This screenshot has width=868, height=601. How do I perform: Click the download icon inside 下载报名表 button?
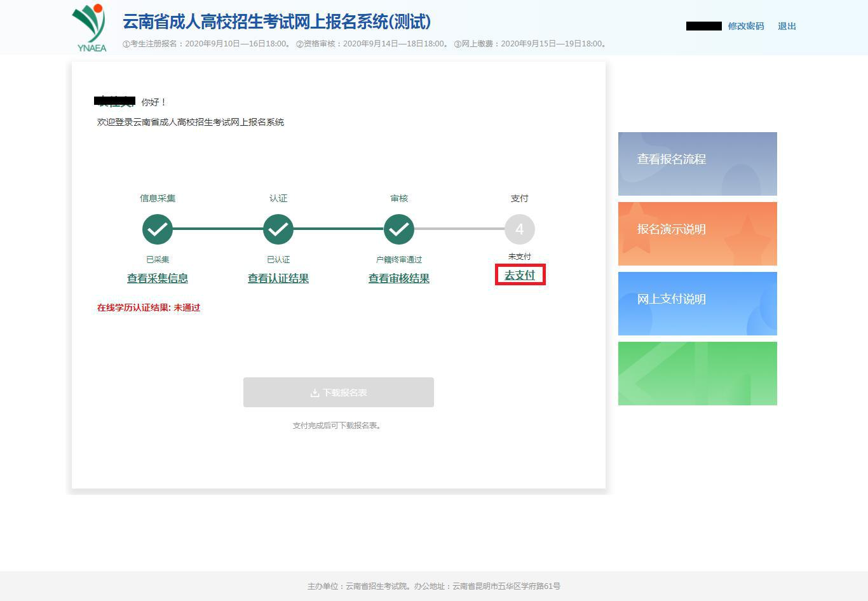[x=315, y=392]
